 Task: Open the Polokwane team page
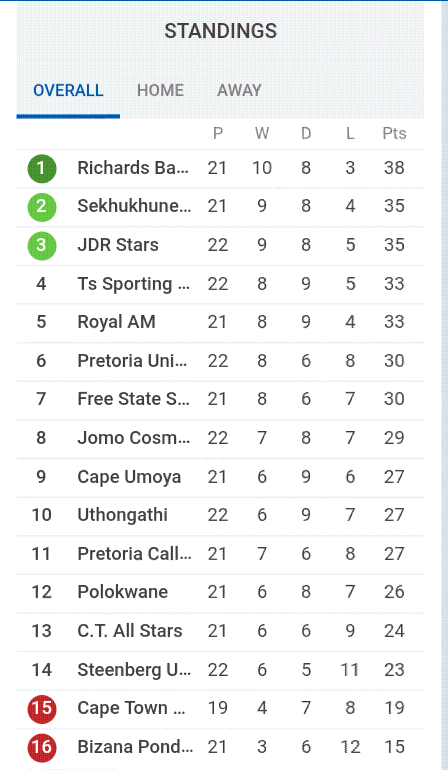pos(122,592)
